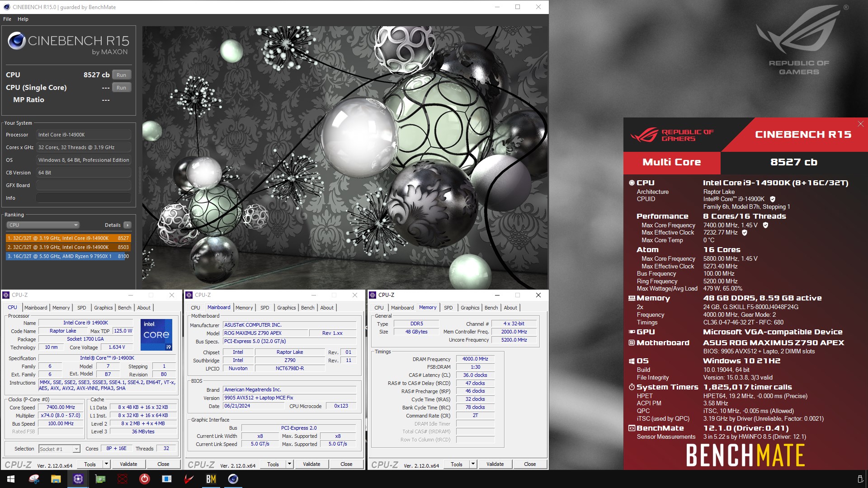Close the BenchMate result panel with the X
The width and height of the screenshot is (868, 488).
[860, 124]
